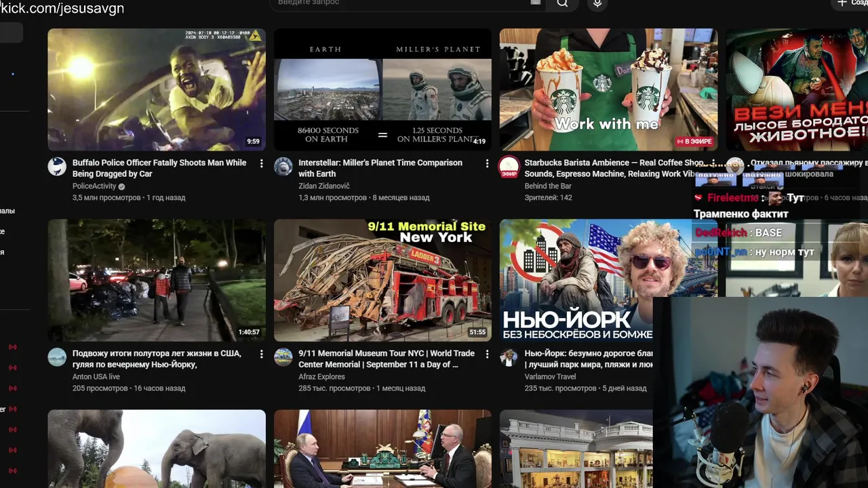868x488 pixels.
Task: Go to Anton USA live channel name
Action: (x=96, y=377)
